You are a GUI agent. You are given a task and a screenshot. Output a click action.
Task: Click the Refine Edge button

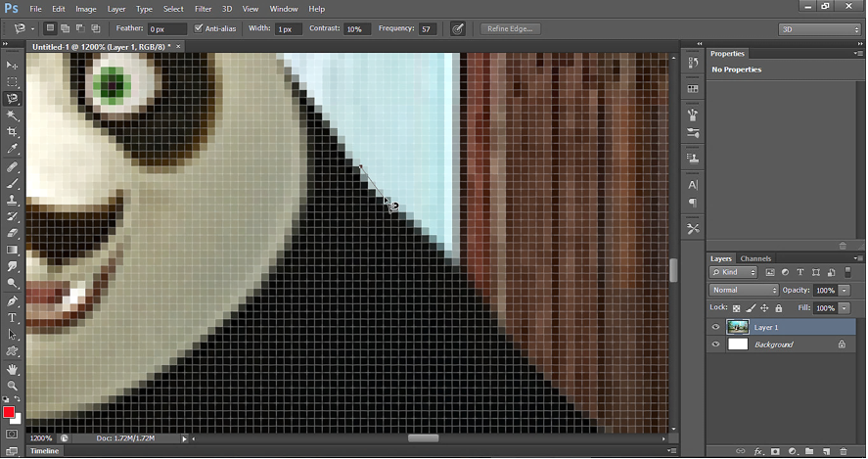tap(510, 28)
